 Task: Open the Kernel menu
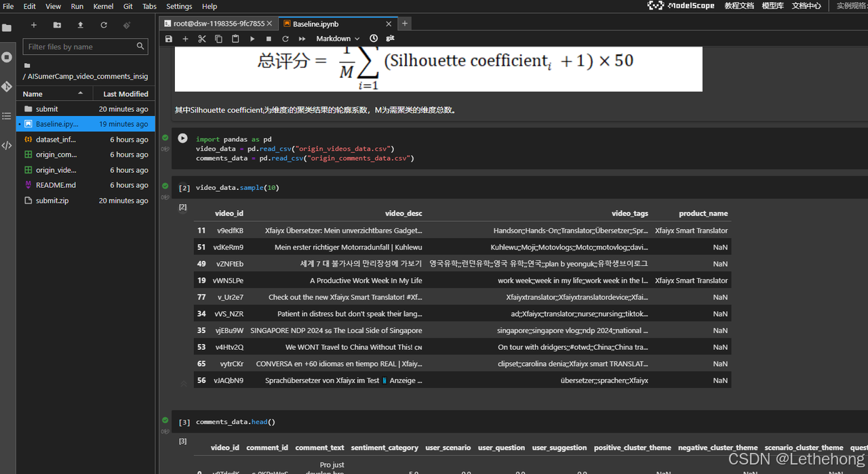[x=103, y=6]
